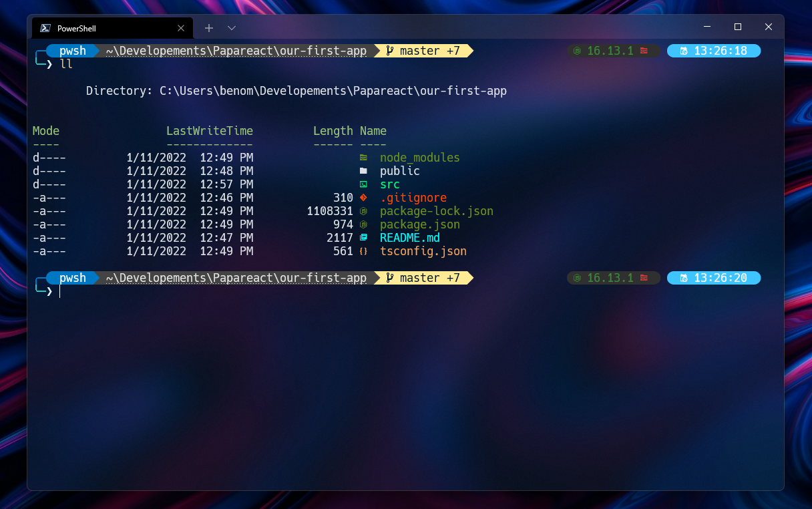Click the src folder icon

click(x=363, y=184)
